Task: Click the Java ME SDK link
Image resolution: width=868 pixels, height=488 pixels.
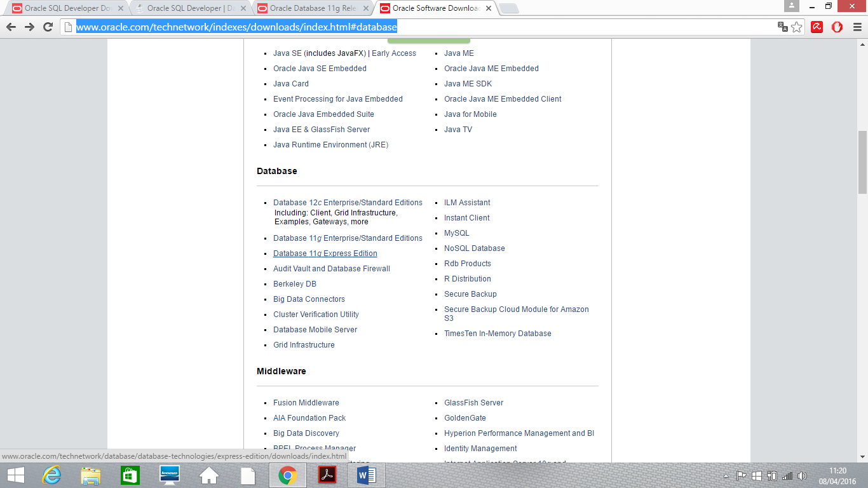Action: [468, 84]
